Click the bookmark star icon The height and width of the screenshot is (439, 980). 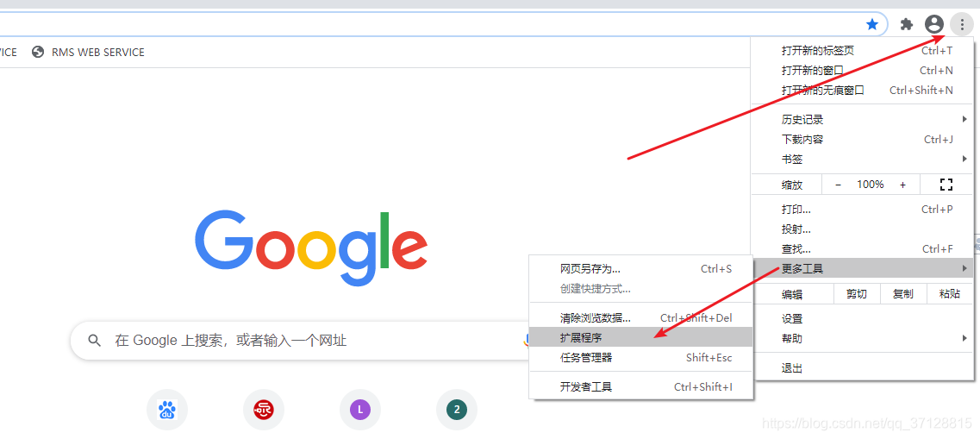click(872, 24)
